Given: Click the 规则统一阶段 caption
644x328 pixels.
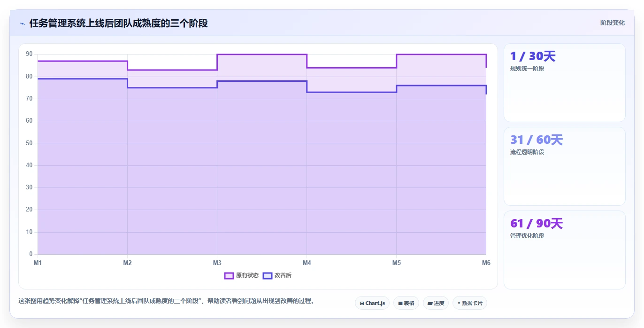Looking at the screenshot, I should coord(527,69).
